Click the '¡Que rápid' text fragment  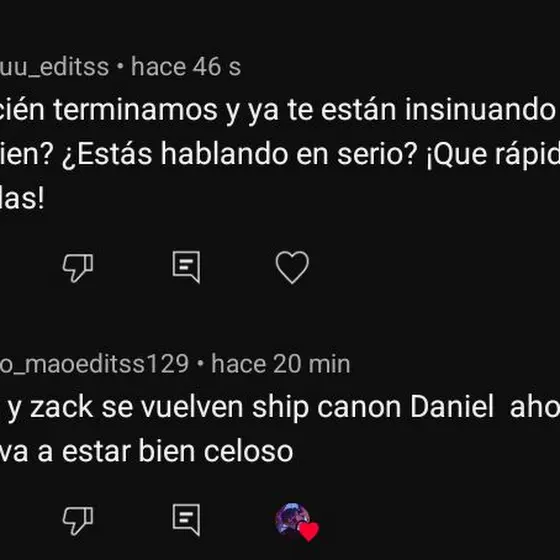pyautogui.click(x=493, y=155)
